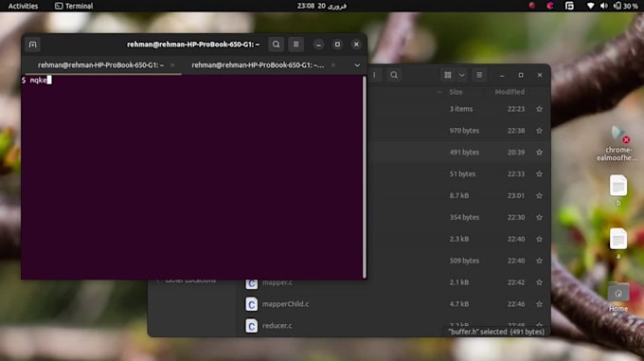Select mapper.c file name

click(x=277, y=282)
